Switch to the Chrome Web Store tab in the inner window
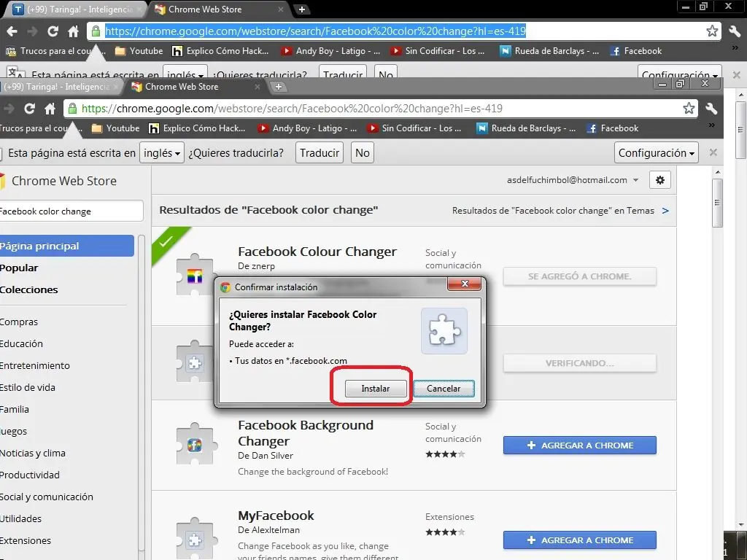747x560 pixels. click(196, 87)
